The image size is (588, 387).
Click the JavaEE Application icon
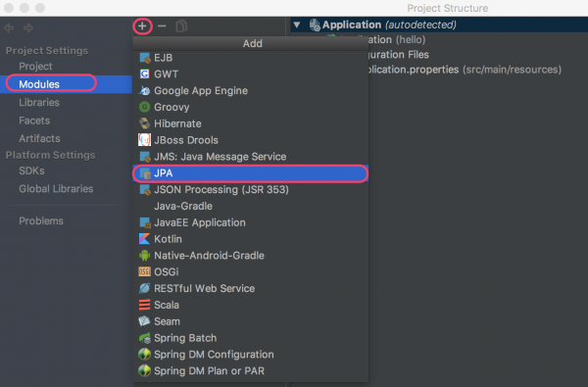(145, 222)
